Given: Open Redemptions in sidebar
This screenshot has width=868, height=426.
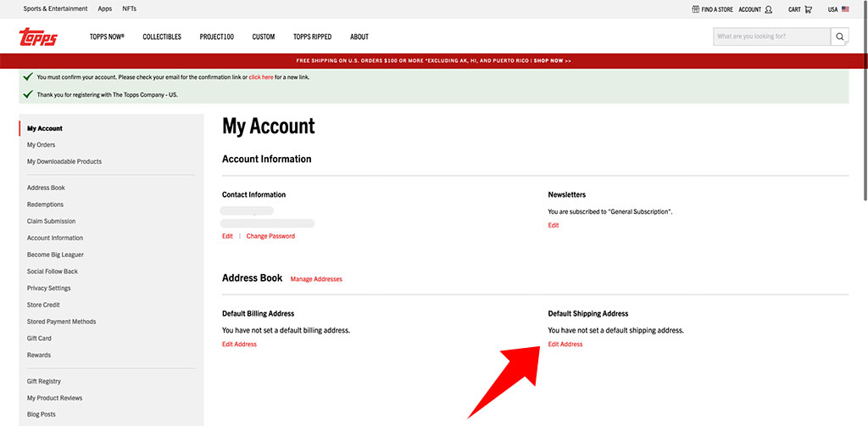Looking at the screenshot, I should click(46, 205).
